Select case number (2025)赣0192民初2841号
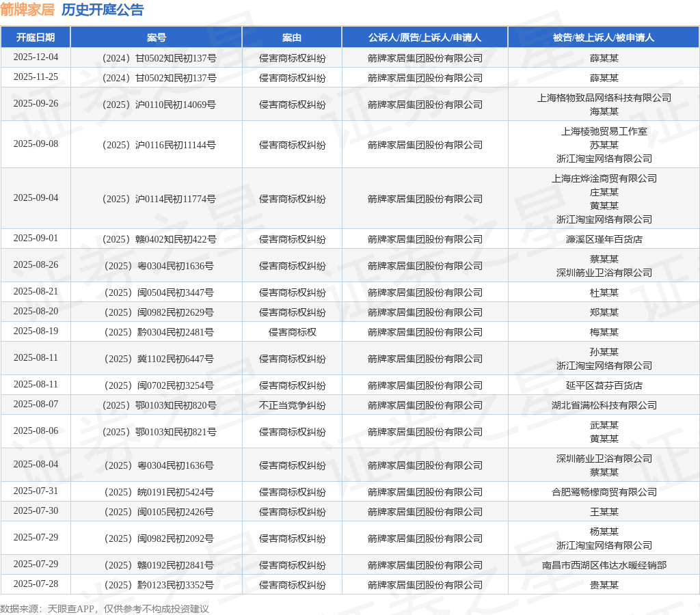 pyautogui.click(x=159, y=566)
